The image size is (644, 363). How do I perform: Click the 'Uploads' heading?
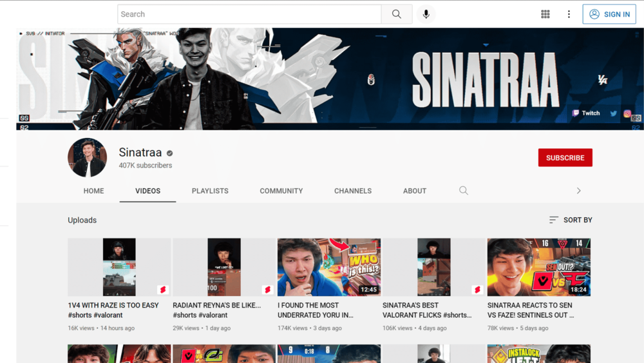[82, 220]
